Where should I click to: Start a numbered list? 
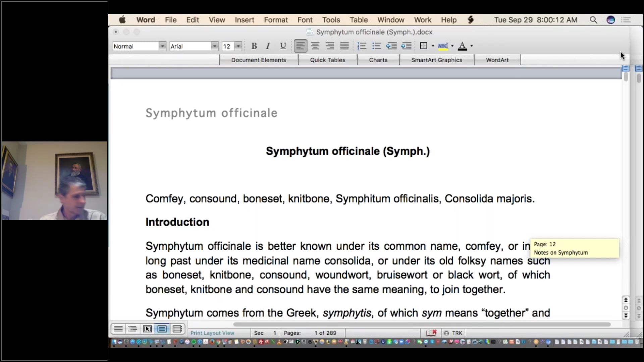pos(362,46)
